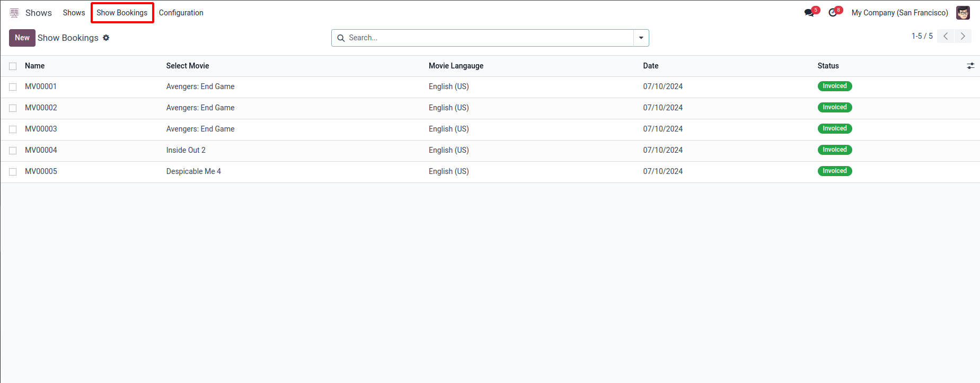
Task: Open the Configuration menu
Action: click(x=181, y=13)
